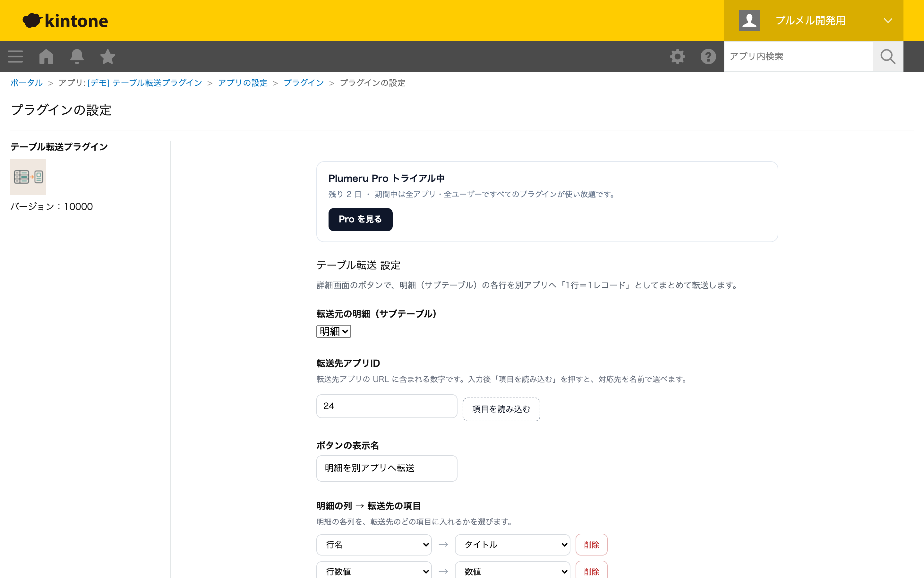This screenshot has height=578, width=924.
Task: Go to アプリの設定 breadcrumb
Action: tap(243, 83)
